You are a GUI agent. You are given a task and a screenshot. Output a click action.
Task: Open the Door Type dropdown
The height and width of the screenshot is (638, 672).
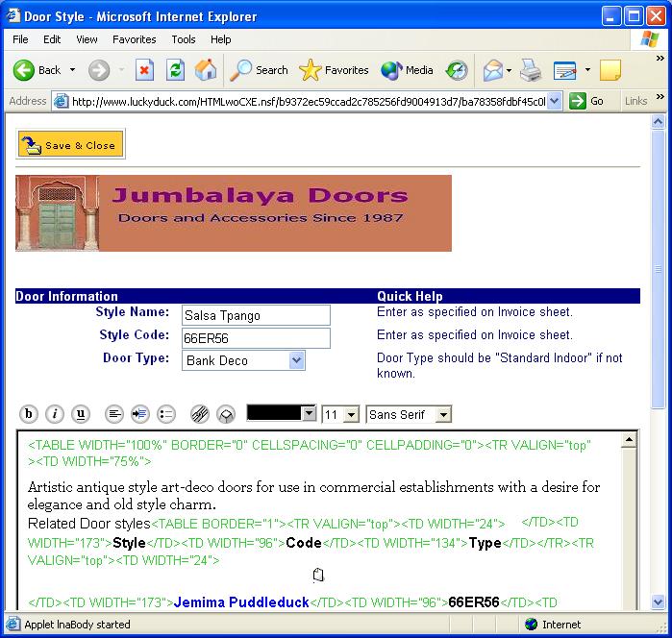point(297,360)
